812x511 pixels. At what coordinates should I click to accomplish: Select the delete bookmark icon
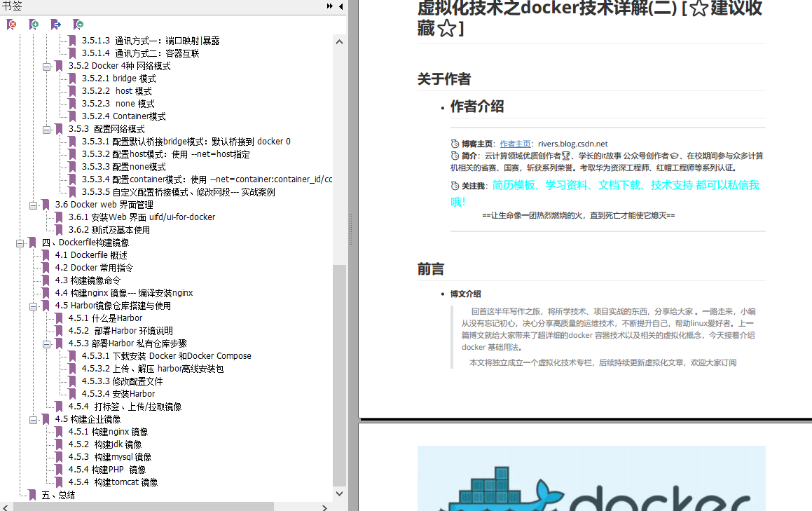pos(11,25)
